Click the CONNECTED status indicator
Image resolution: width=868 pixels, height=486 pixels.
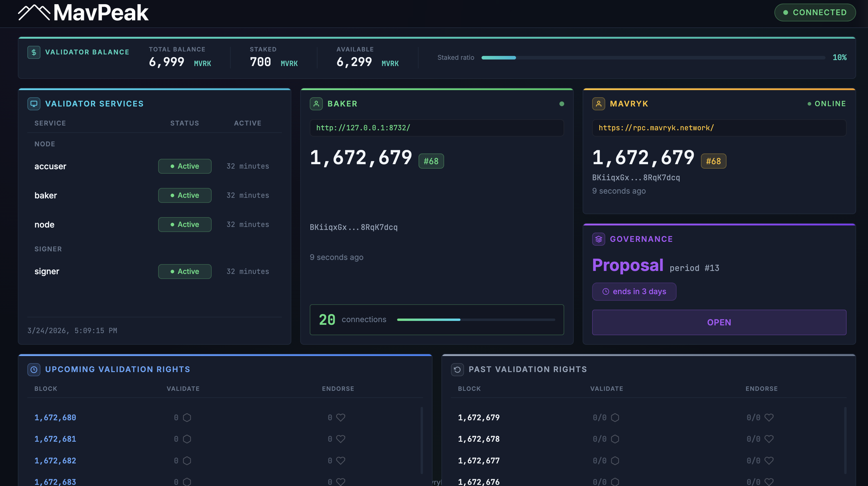[815, 12]
